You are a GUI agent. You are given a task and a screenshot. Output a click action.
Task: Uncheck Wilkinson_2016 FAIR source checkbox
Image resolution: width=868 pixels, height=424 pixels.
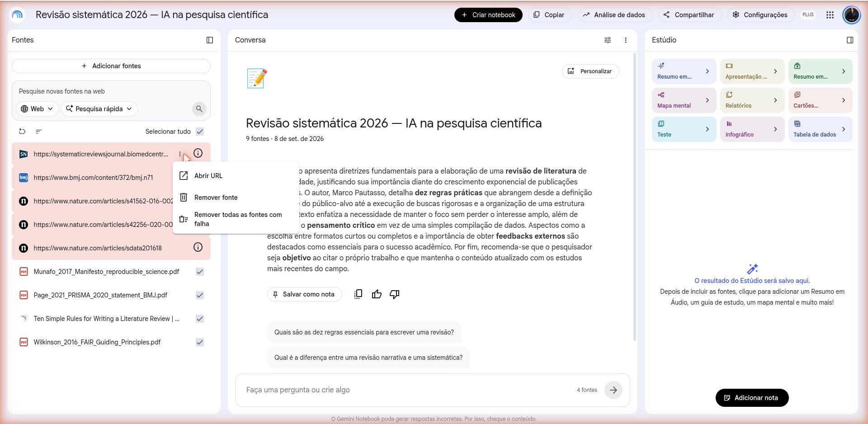point(200,342)
